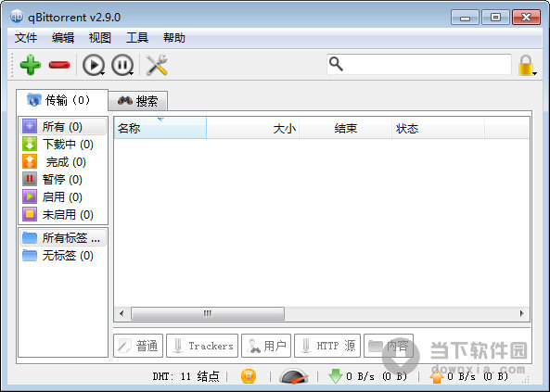Click the qBittorrent logo in title bar
Image resolution: width=550 pixels, height=392 pixels.
(17, 17)
